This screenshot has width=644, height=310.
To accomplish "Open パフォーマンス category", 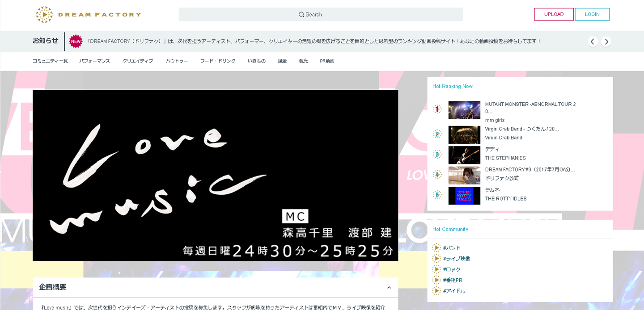I will (x=95, y=61).
